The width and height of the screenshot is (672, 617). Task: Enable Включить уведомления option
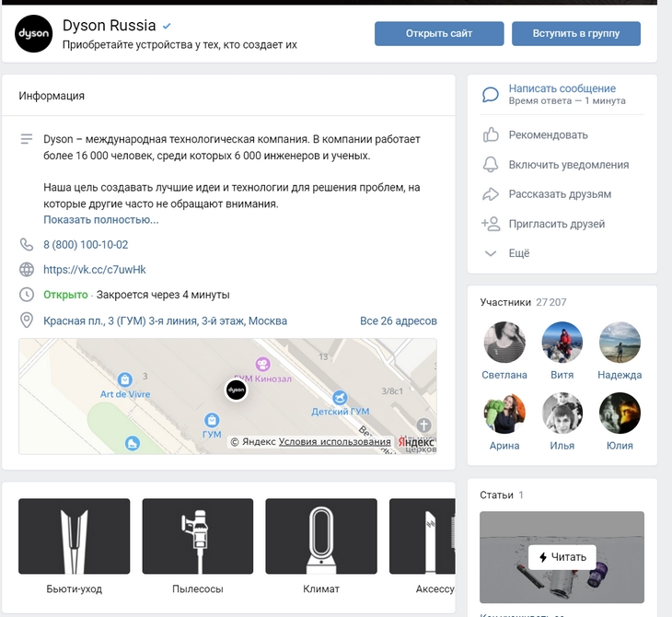pos(569,165)
